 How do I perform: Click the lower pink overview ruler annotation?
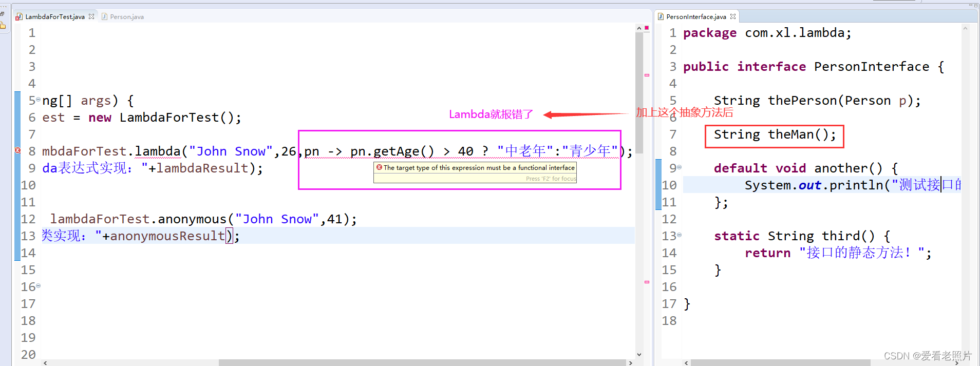tap(647, 282)
